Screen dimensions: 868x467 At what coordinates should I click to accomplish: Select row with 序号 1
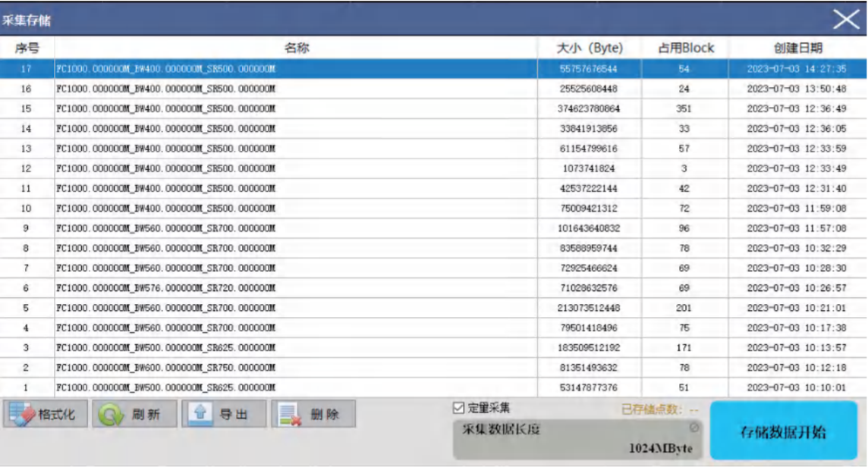433,387
